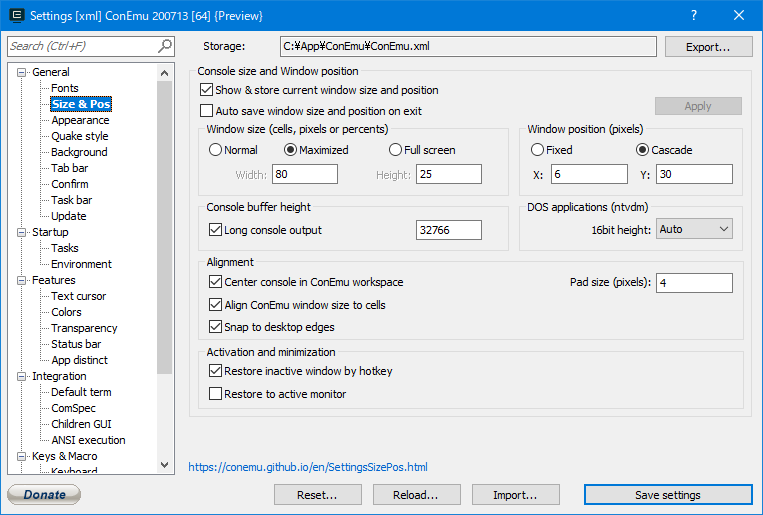Click the search magnifier icon
Image resolution: width=763 pixels, height=515 pixels.
165,46
